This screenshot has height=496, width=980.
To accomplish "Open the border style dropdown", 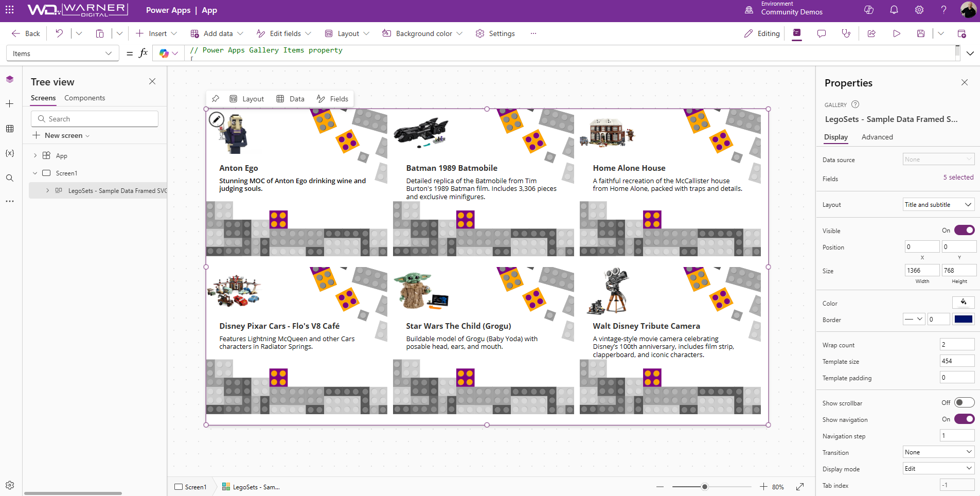I will (914, 319).
